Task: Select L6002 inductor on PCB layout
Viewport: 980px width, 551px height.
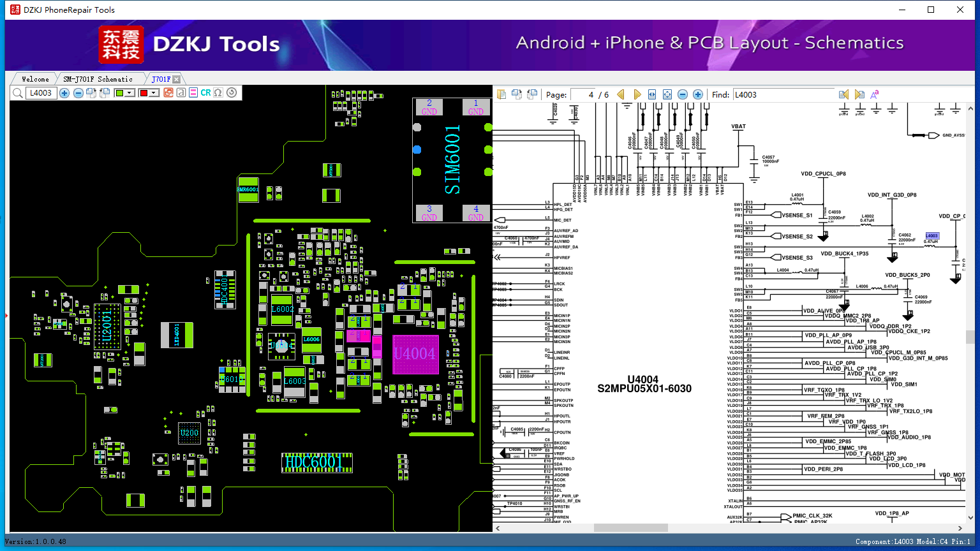Action: click(282, 310)
